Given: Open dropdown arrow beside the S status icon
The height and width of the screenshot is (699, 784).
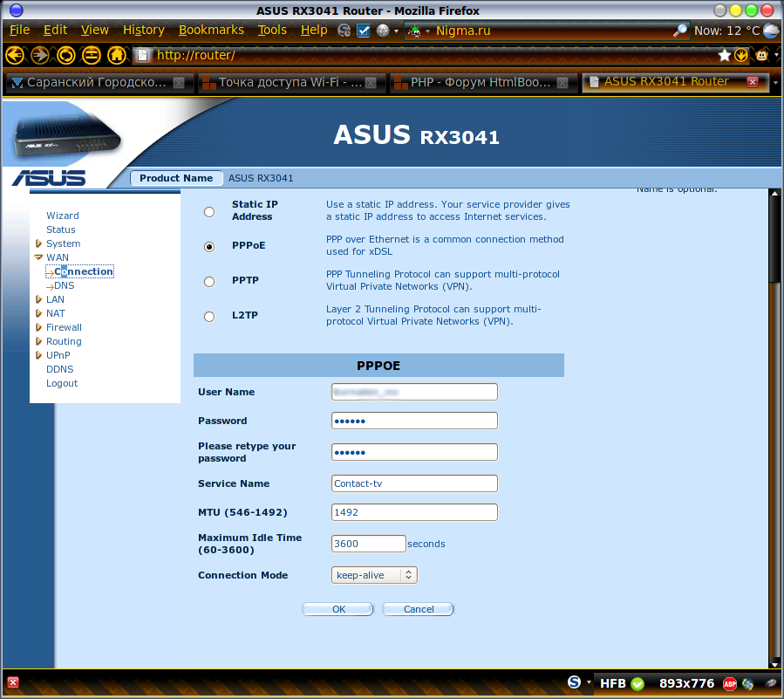Looking at the screenshot, I should point(589,682).
